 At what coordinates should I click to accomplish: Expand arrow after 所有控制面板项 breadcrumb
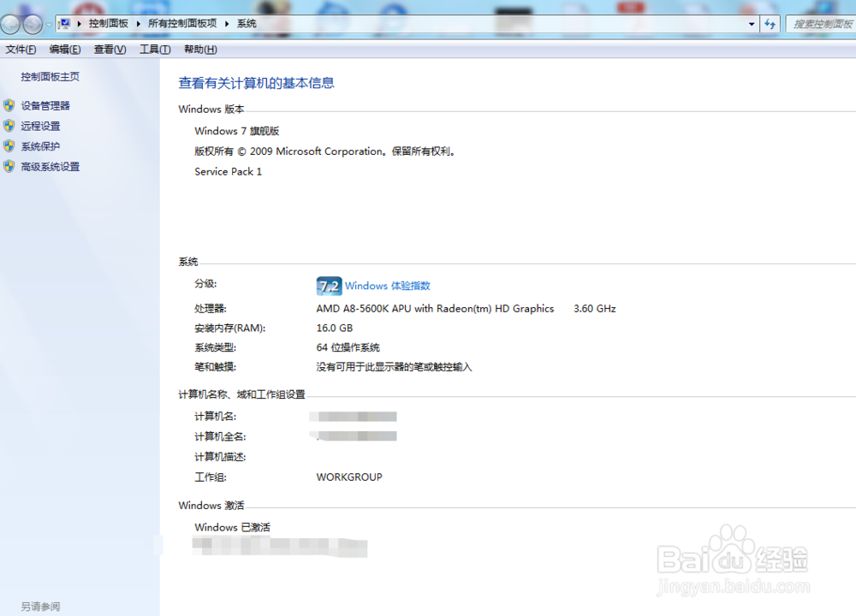coord(227,23)
